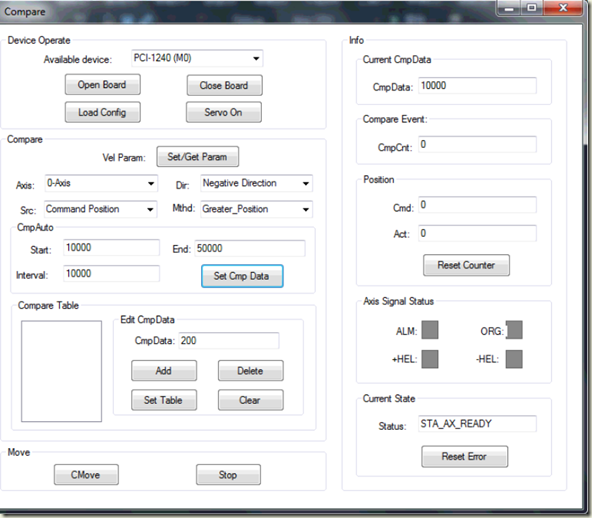
Task: Start continuous move with CMove
Action: pos(86,475)
